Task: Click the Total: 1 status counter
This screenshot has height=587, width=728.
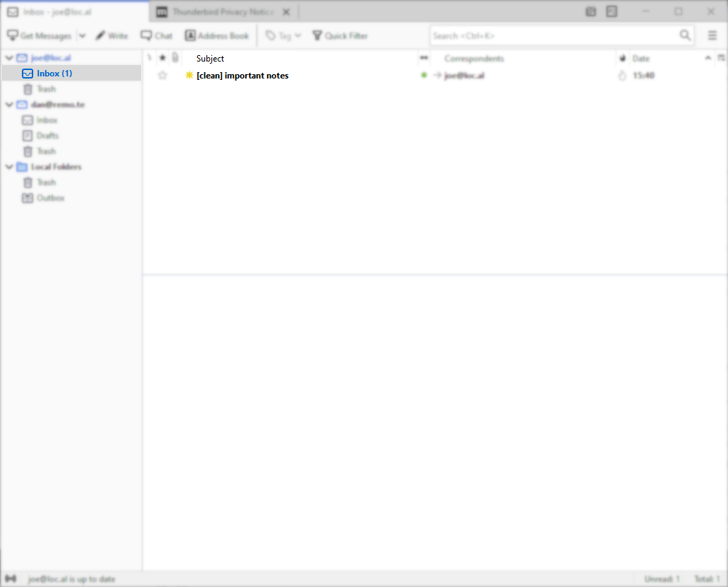Action: pos(707,579)
